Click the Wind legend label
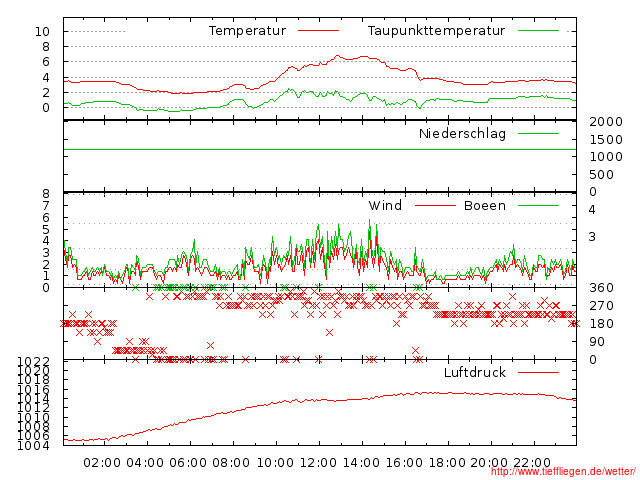 point(385,206)
